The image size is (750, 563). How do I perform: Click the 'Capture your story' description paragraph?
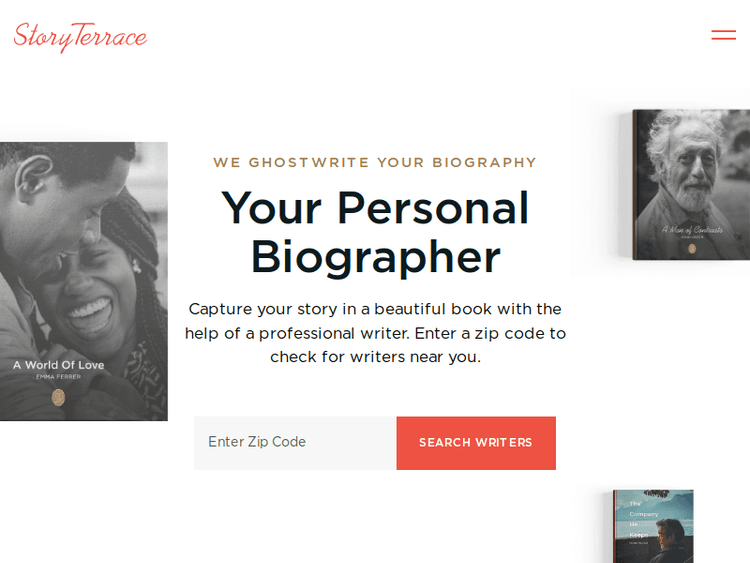tap(375, 333)
